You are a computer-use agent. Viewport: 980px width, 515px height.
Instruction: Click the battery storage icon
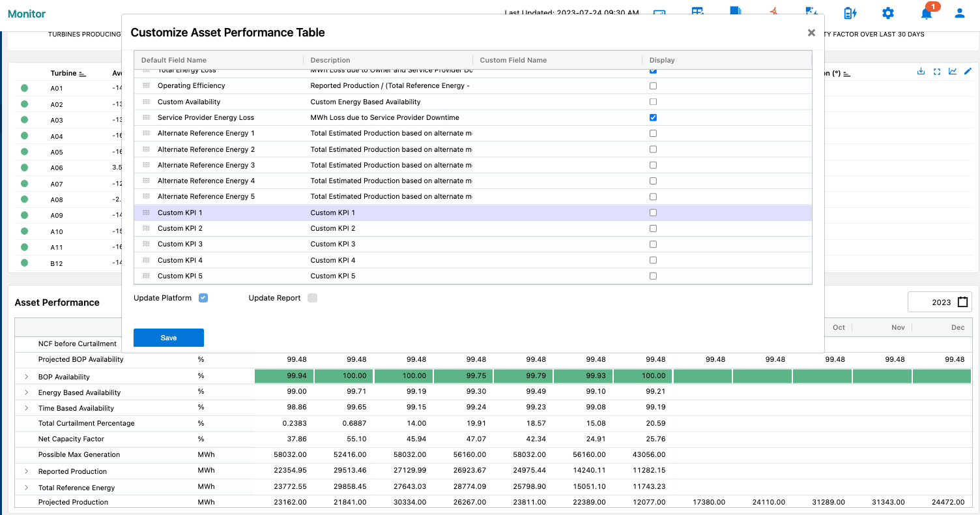tap(850, 13)
